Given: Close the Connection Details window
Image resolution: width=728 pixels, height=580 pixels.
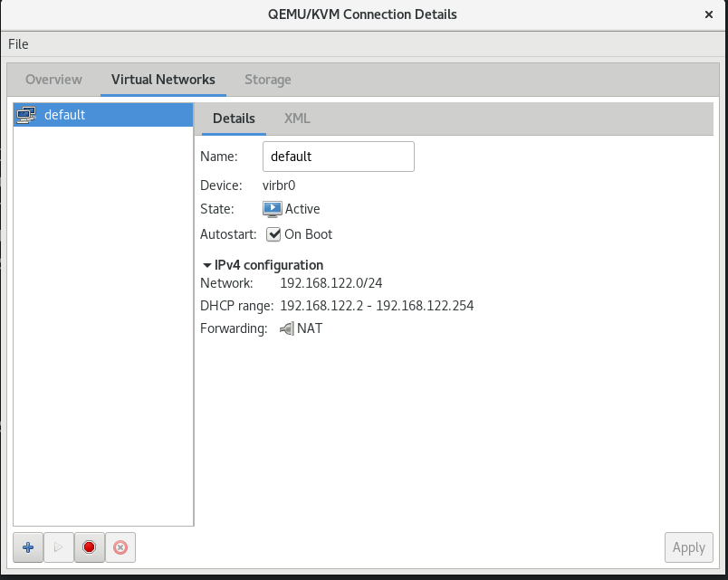Looking at the screenshot, I should 709,14.
